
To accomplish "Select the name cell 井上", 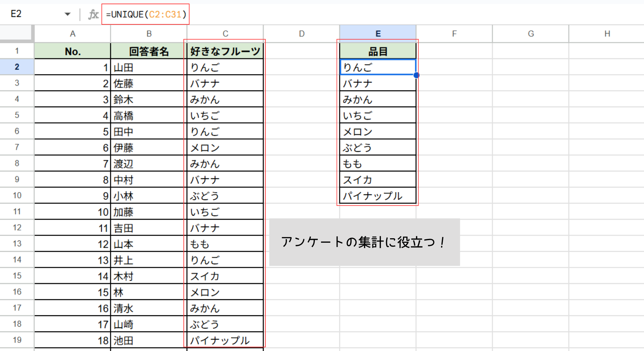I will click(149, 260).
